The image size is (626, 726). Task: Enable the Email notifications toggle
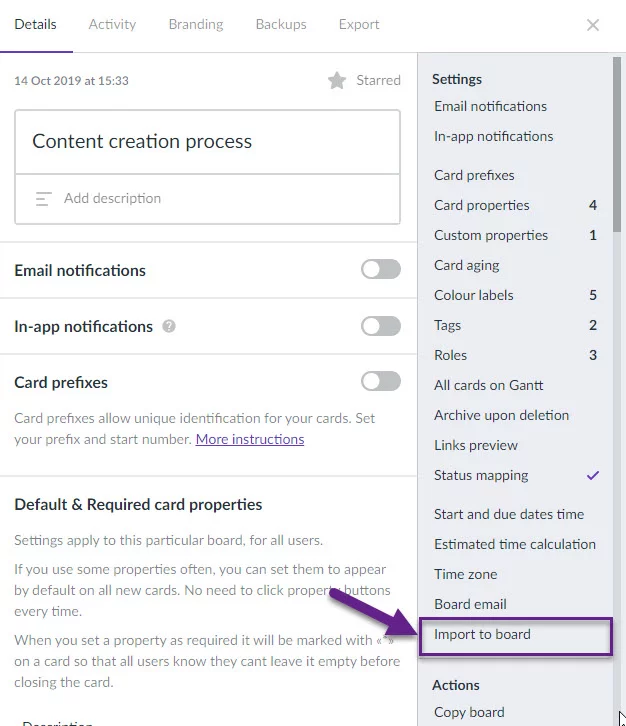click(x=381, y=269)
